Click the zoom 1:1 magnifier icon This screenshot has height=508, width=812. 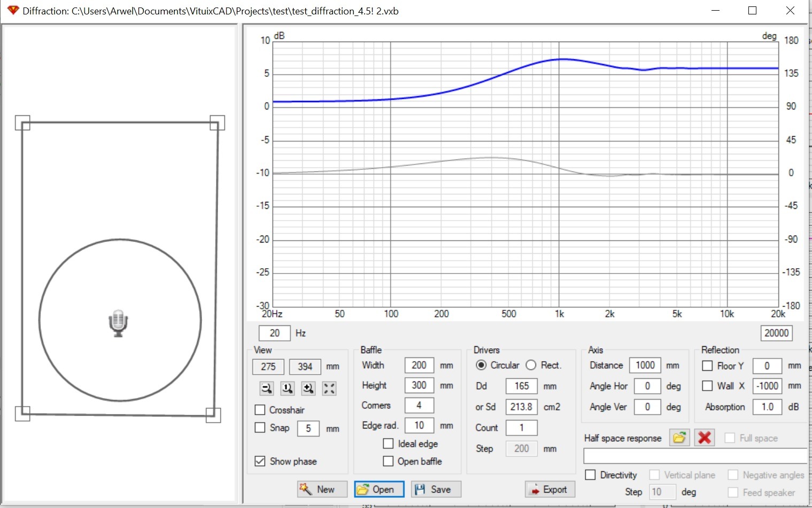[x=288, y=388]
